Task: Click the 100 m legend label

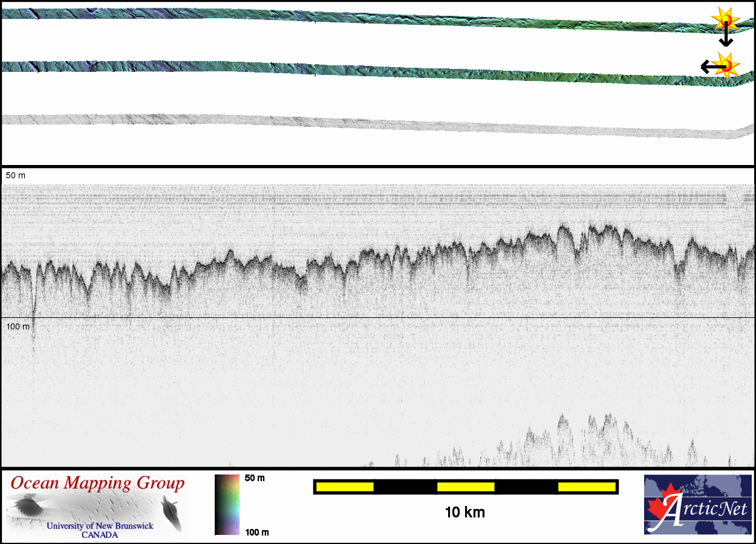Action: click(256, 532)
